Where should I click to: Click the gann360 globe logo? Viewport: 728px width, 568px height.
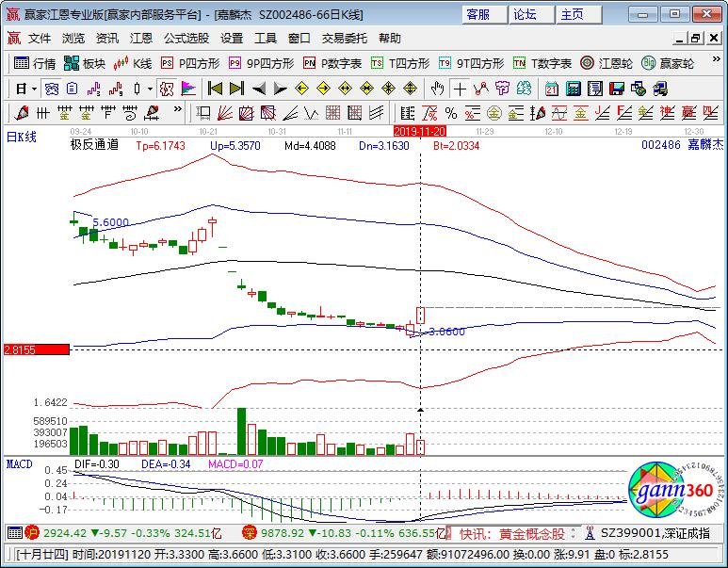tap(675, 490)
